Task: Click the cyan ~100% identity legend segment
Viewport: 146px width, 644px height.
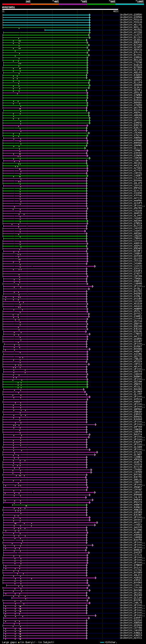Action: (130, 4)
